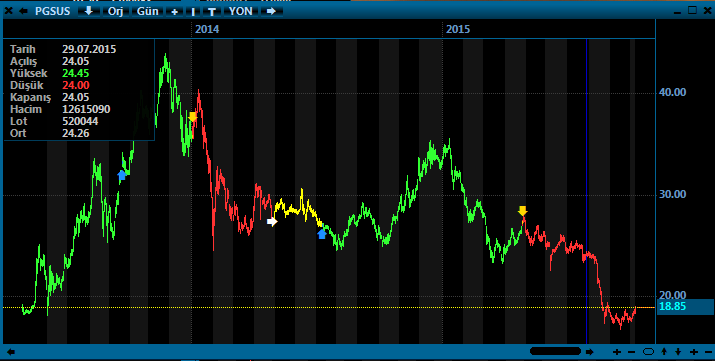
Task: Click the 2014 year label
Action: point(207,29)
